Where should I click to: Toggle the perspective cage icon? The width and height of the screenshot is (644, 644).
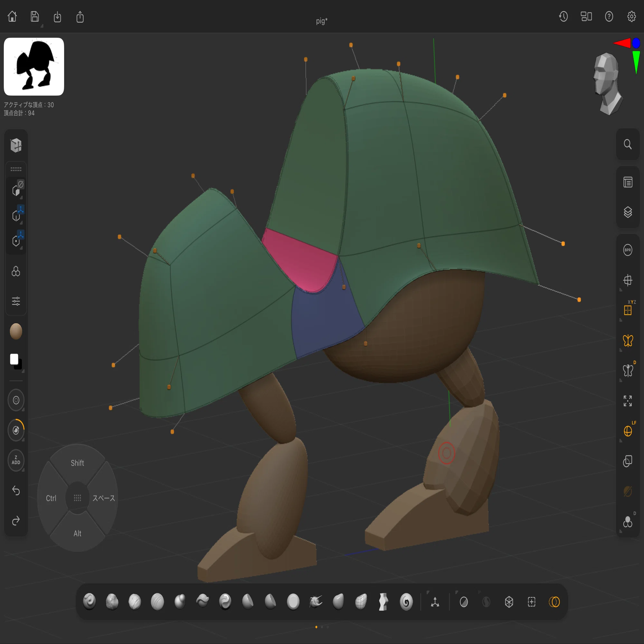(628, 280)
